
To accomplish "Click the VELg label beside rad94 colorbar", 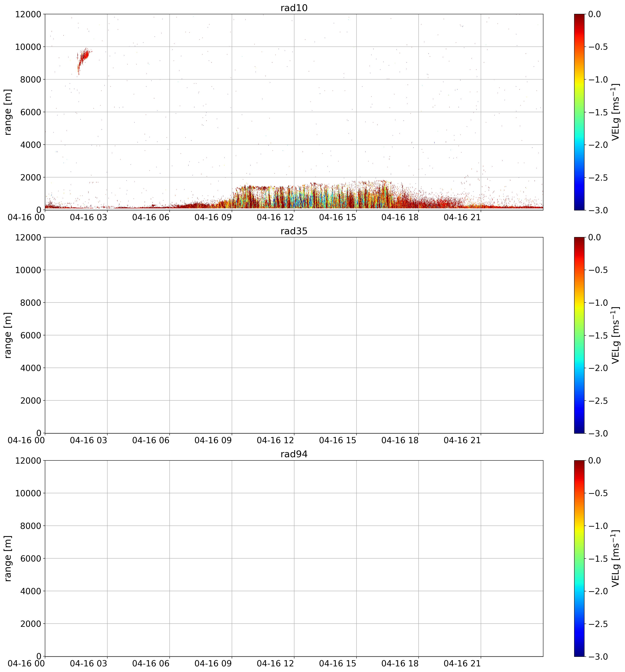I will point(616,558).
